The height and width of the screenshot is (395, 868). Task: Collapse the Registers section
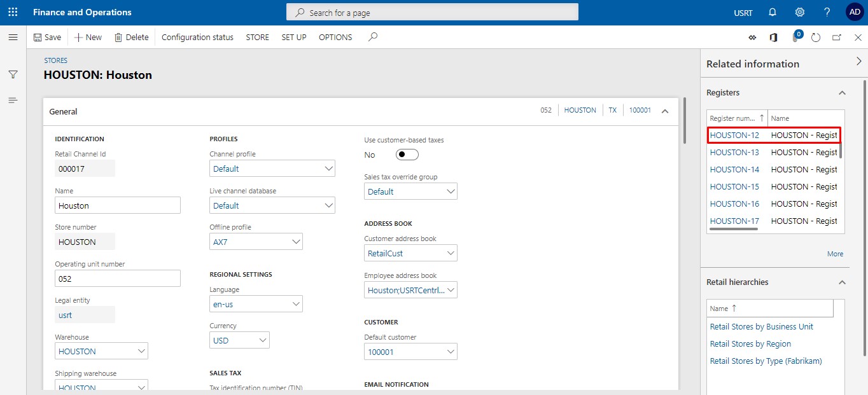click(842, 93)
